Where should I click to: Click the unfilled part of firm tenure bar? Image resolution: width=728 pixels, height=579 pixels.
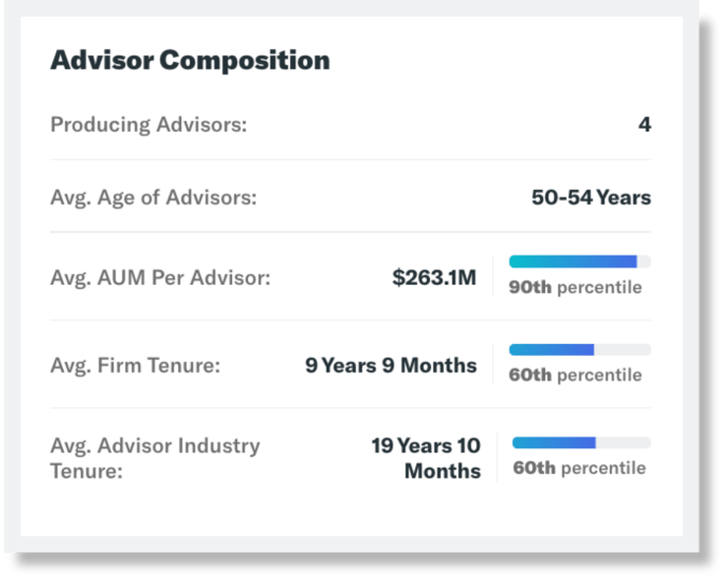pos(623,350)
